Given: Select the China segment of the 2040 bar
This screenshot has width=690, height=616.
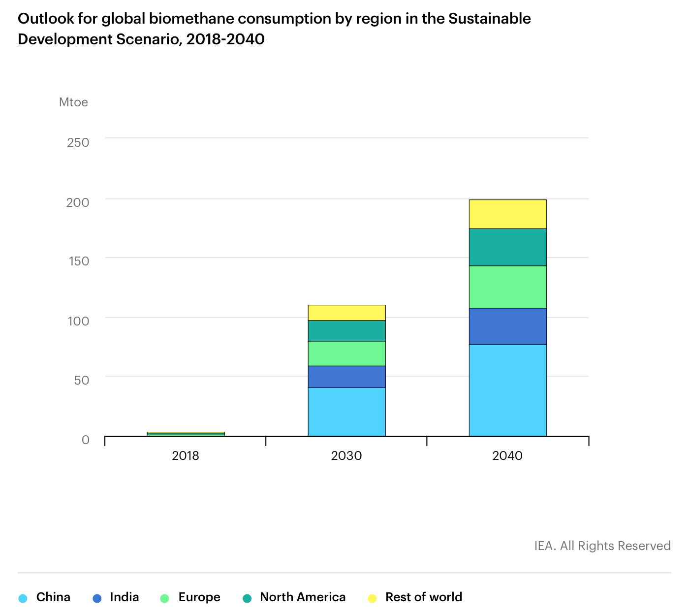Looking at the screenshot, I should pyautogui.click(x=507, y=390).
